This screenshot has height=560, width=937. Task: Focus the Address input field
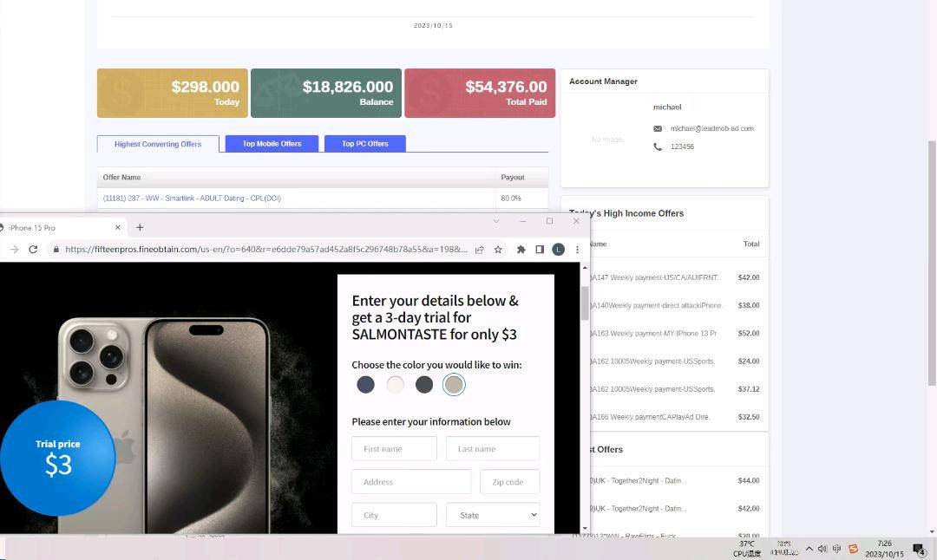coord(412,482)
